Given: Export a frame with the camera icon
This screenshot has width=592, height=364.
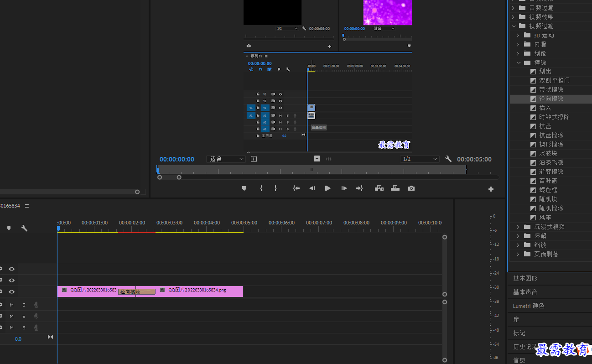Looking at the screenshot, I should [x=411, y=188].
